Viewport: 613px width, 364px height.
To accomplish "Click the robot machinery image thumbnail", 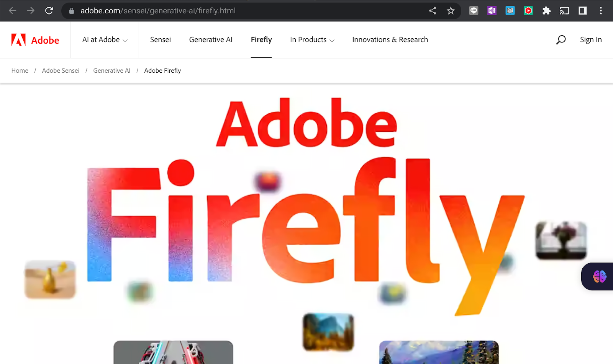I will [173, 352].
